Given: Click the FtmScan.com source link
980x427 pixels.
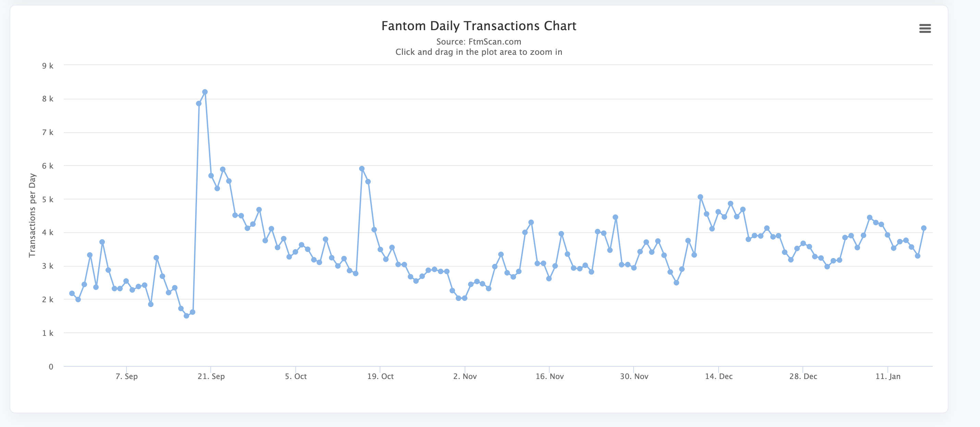Looking at the screenshot, I should point(494,42).
